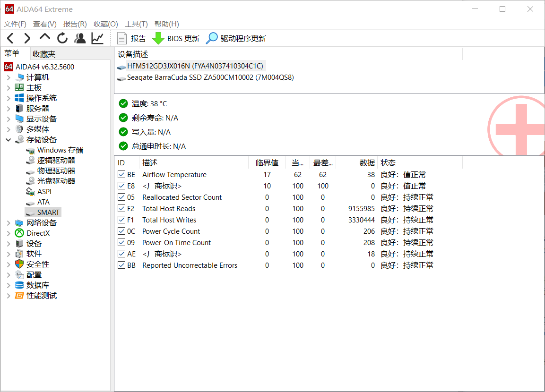The height and width of the screenshot is (392, 545).
Task: Click the 显示设备 monitor icon
Action: pyautogui.click(x=19, y=119)
